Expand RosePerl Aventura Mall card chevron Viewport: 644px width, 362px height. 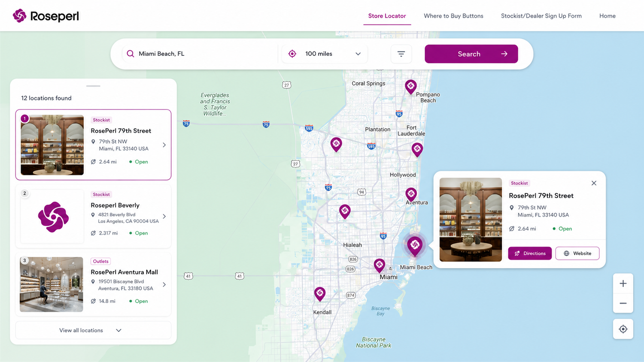(164, 284)
